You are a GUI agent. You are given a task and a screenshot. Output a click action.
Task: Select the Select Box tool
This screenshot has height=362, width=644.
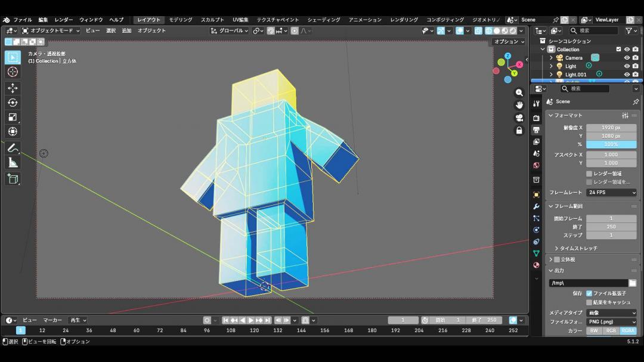[x=13, y=57]
